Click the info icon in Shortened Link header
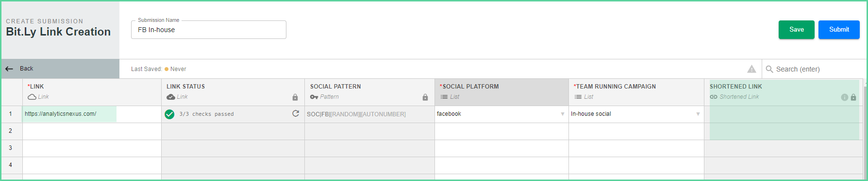Screen dimensions: 868x181 [845, 97]
